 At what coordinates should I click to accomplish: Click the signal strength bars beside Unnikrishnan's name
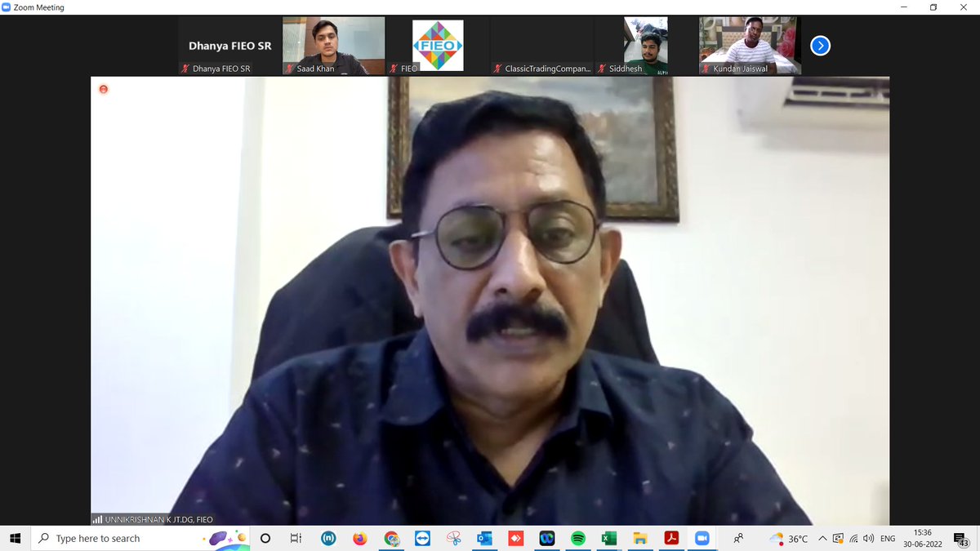(x=97, y=519)
